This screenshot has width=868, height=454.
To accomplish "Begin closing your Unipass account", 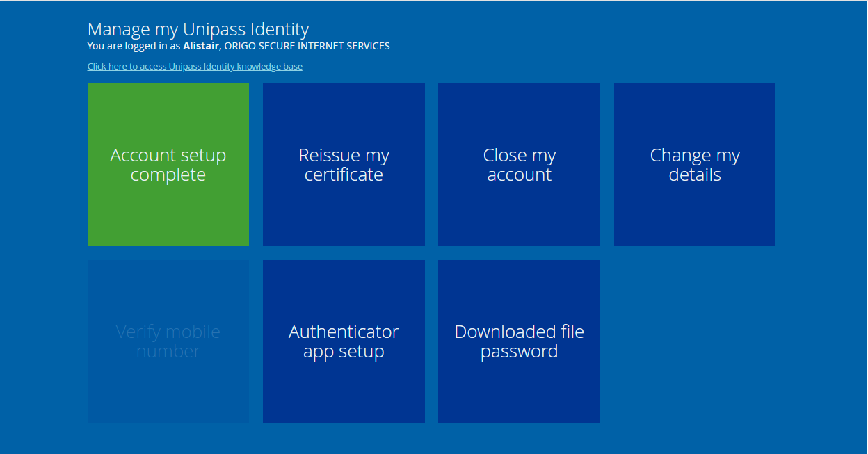I will (519, 164).
